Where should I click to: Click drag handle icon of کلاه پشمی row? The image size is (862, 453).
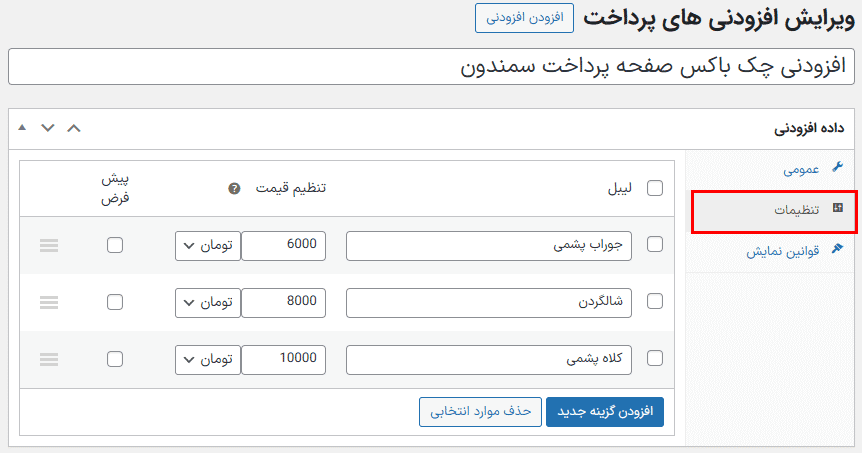(49, 360)
